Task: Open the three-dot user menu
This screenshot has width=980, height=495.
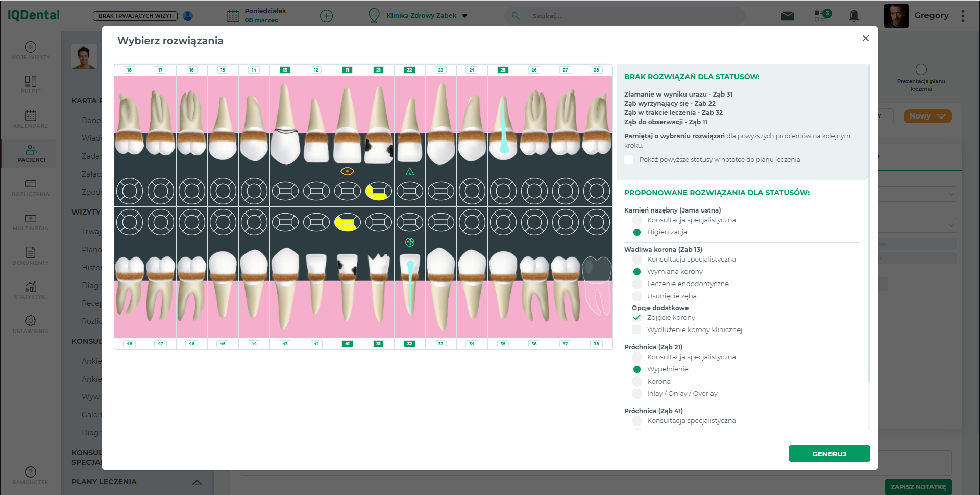Action: (x=963, y=16)
